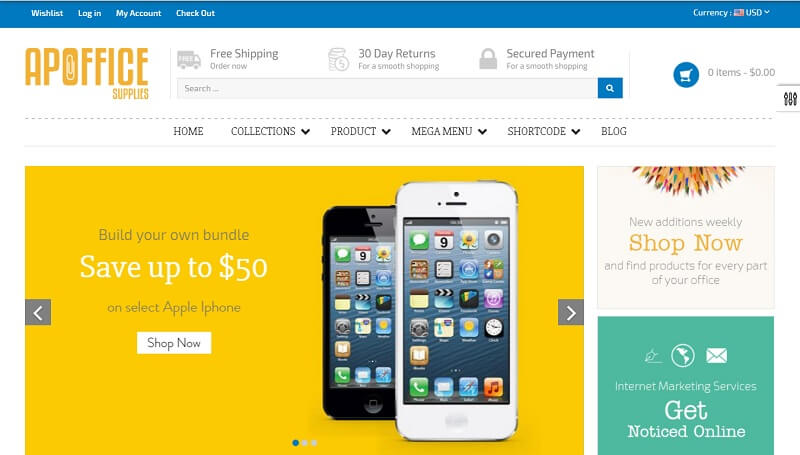The height and width of the screenshot is (455, 800).
Task: Advance slideshow with right arrow
Action: point(571,312)
